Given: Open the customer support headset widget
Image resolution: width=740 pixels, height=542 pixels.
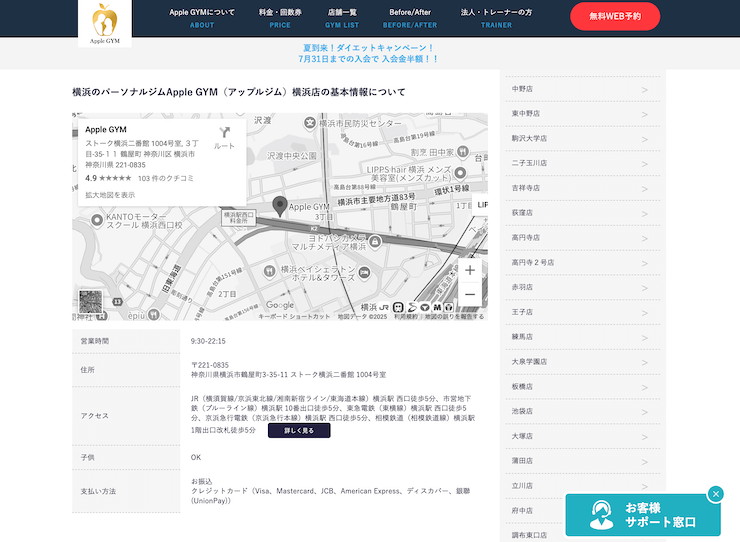Looking at the screenshot, I should [643, 515].
